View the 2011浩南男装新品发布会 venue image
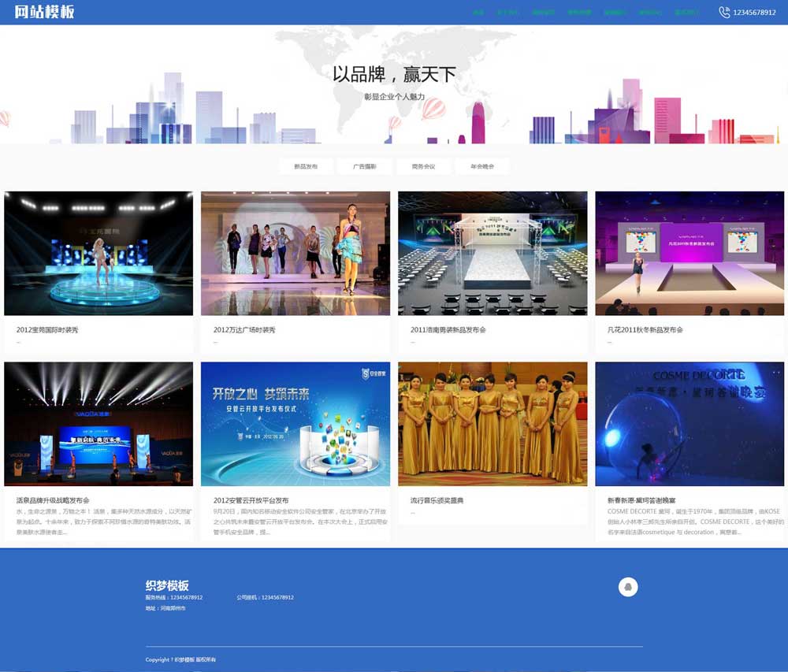Screen dimensions: 788x672 492,253
